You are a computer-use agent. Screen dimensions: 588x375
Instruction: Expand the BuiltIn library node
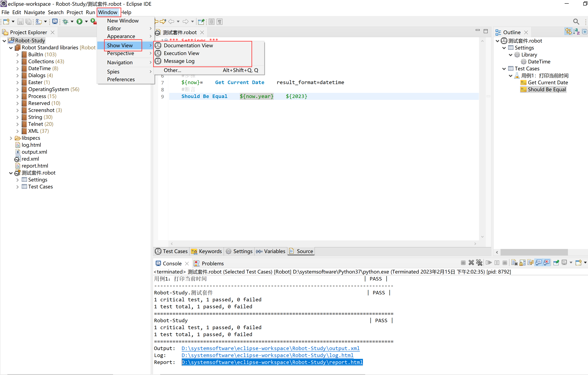pos(17,55)
